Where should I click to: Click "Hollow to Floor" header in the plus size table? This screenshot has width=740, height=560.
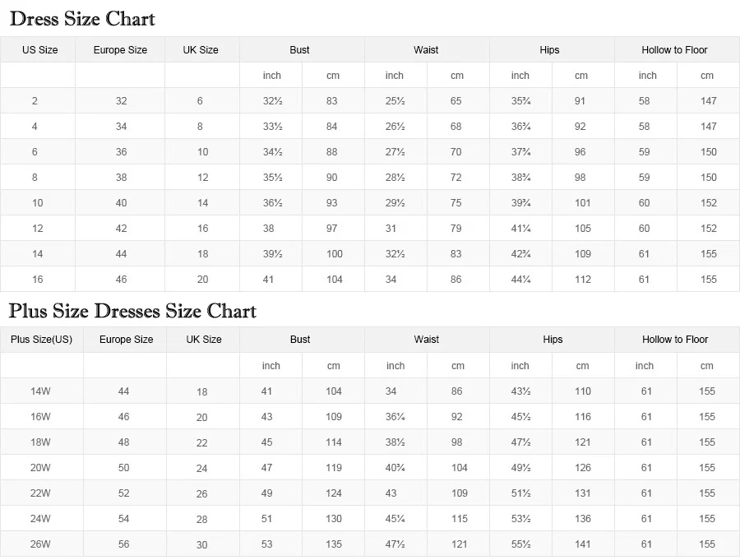click(675, 340)
